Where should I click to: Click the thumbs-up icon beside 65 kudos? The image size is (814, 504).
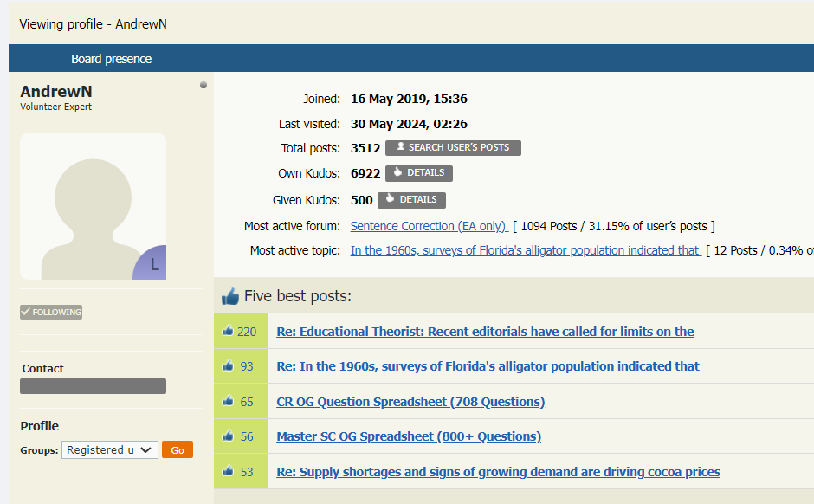[228, 401]
